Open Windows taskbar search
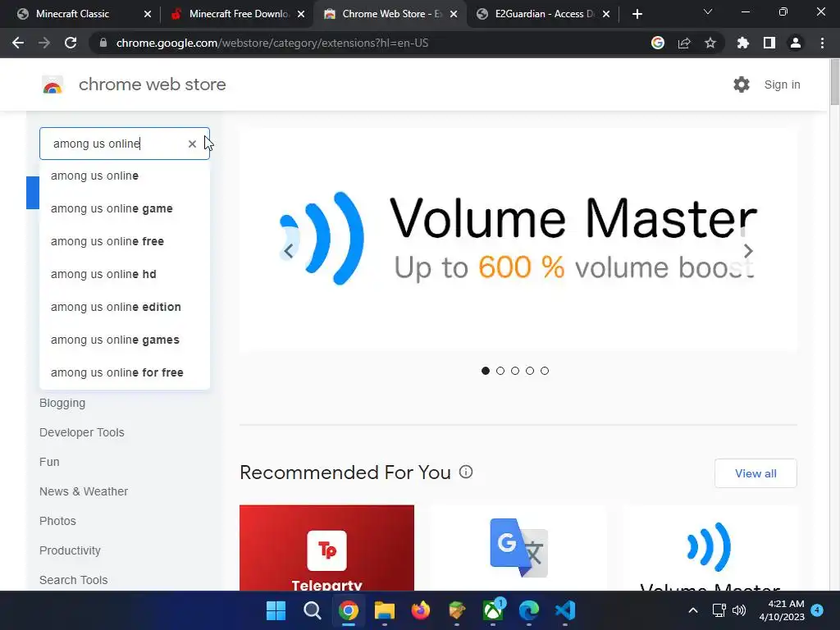 point(313,610)
